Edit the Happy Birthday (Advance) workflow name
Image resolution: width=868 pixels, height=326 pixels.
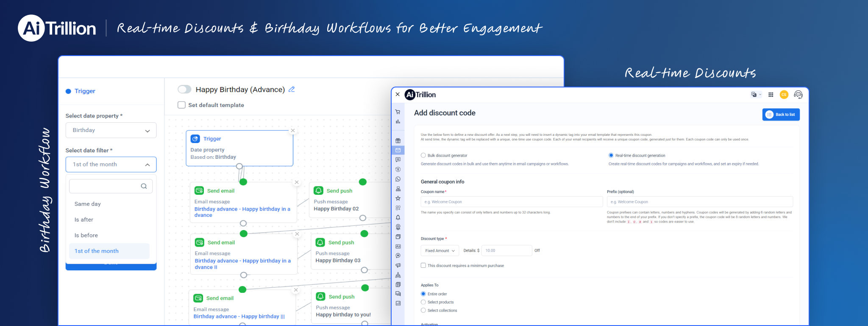(292, 89)
